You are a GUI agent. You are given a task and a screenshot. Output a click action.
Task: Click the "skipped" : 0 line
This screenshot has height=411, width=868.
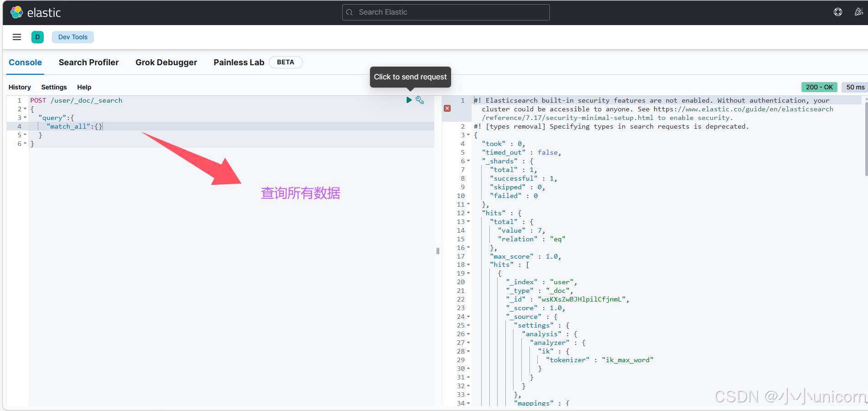coord(517,187)
